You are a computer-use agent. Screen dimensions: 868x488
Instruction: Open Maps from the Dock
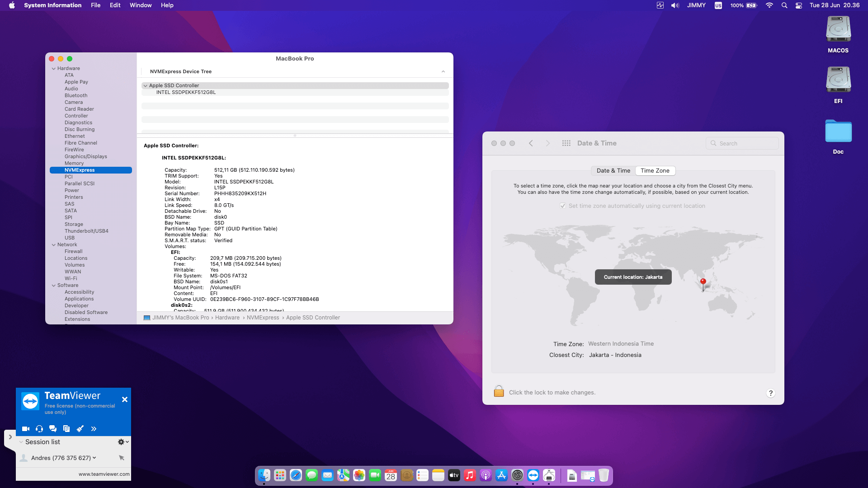(343, 475)
